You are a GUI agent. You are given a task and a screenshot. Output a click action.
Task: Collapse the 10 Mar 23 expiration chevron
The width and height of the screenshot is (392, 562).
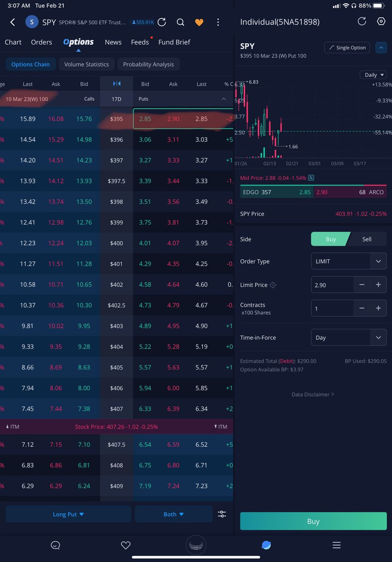tap(224, 99)
